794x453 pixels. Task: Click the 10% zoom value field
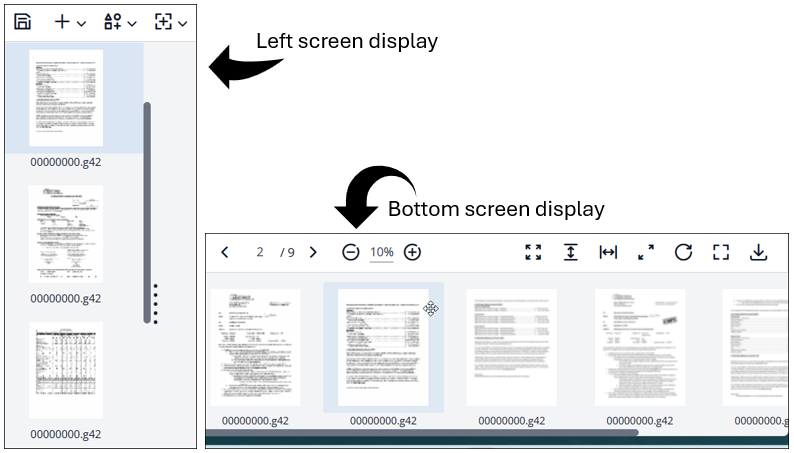(382, 252)
